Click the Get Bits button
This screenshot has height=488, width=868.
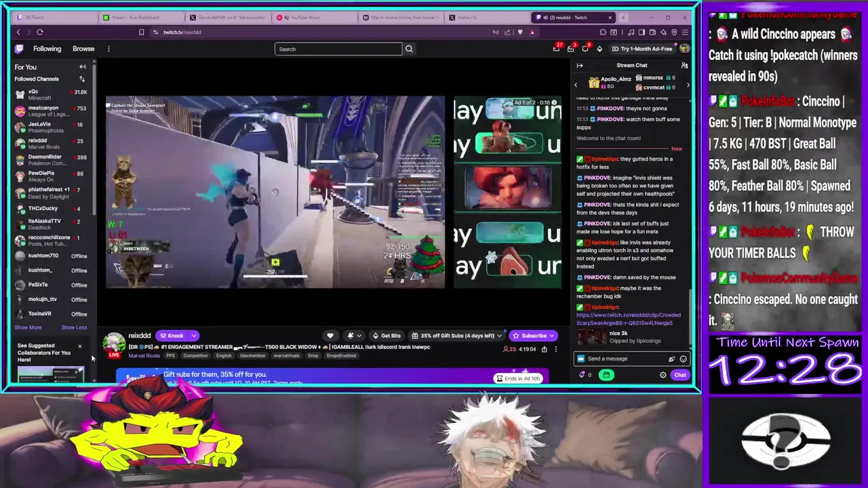387,335
